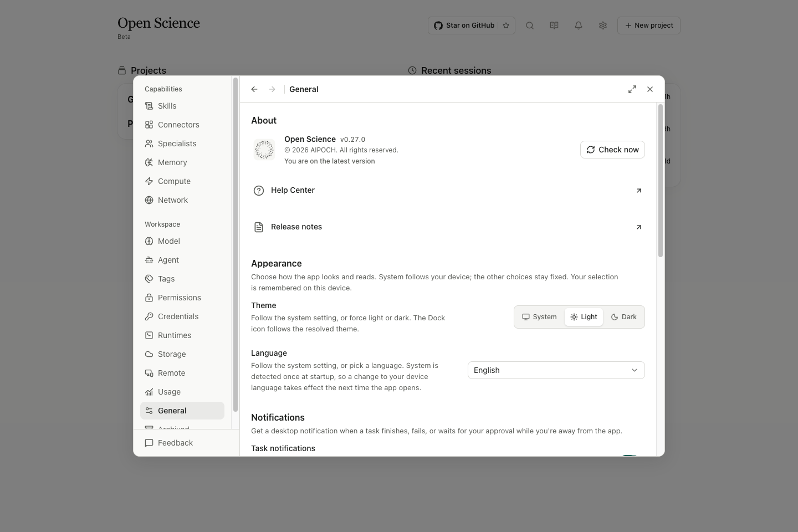Screen dimensions: 798x532
Task: Open the Usage statistics page
Action: coord(182,392)
